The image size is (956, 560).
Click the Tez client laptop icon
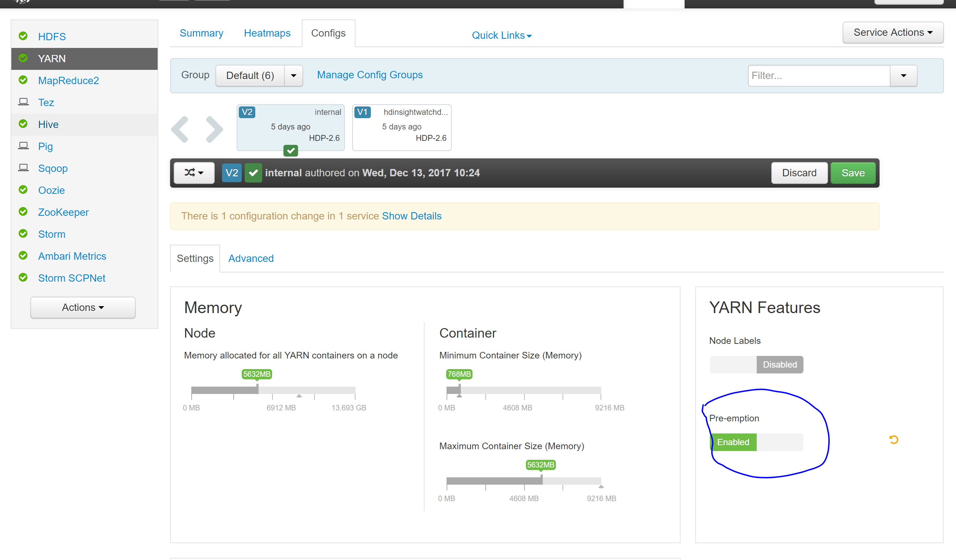[x=23, y=102]
